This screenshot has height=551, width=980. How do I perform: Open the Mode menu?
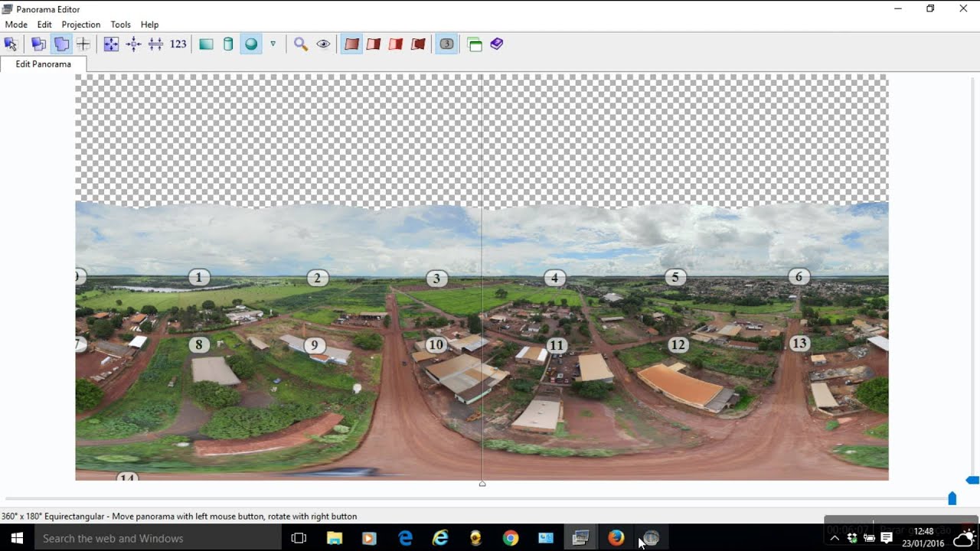click(x=16, y=24)
